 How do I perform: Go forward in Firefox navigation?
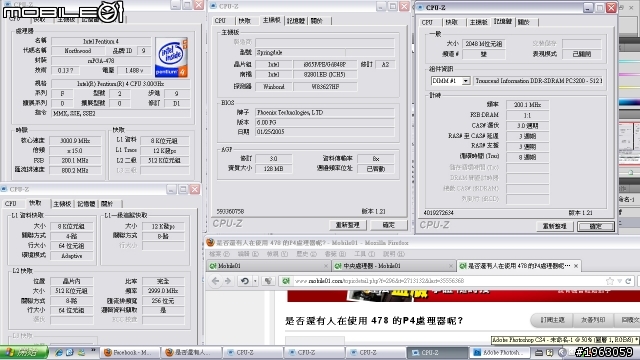228,281
